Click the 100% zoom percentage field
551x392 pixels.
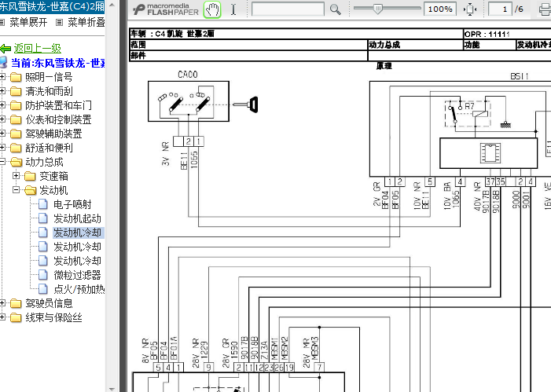coord(440,9)
